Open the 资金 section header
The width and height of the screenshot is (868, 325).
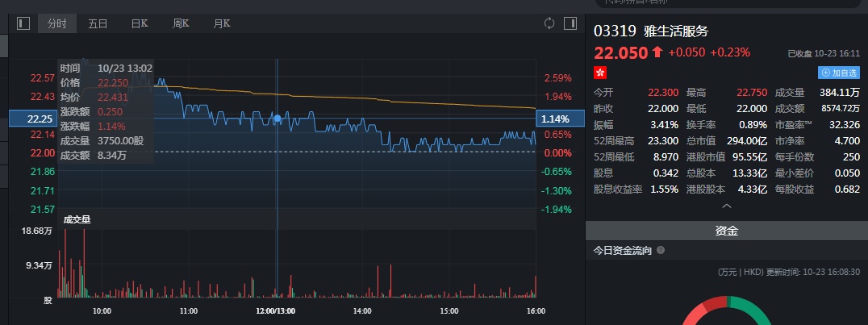click(x=726, y=231)
